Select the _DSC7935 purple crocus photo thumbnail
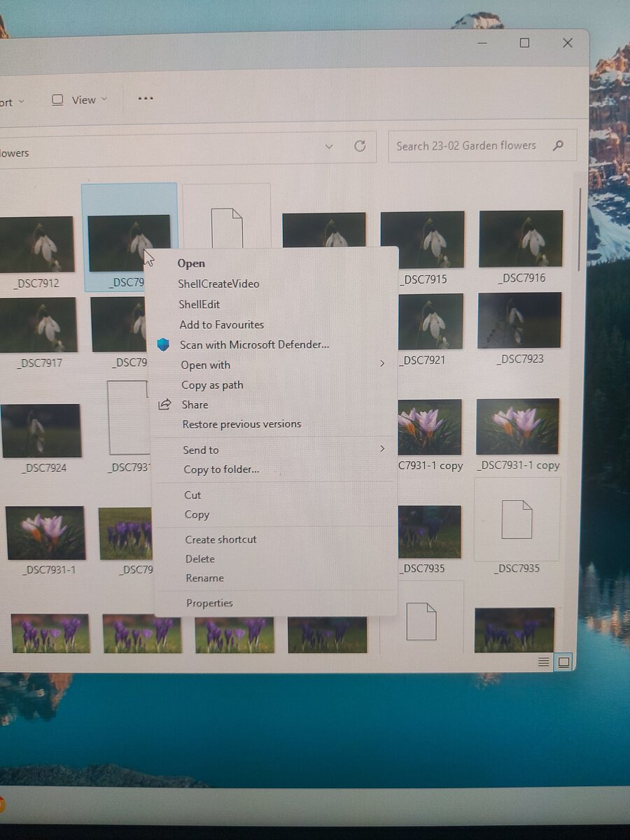 click(429, 532)
